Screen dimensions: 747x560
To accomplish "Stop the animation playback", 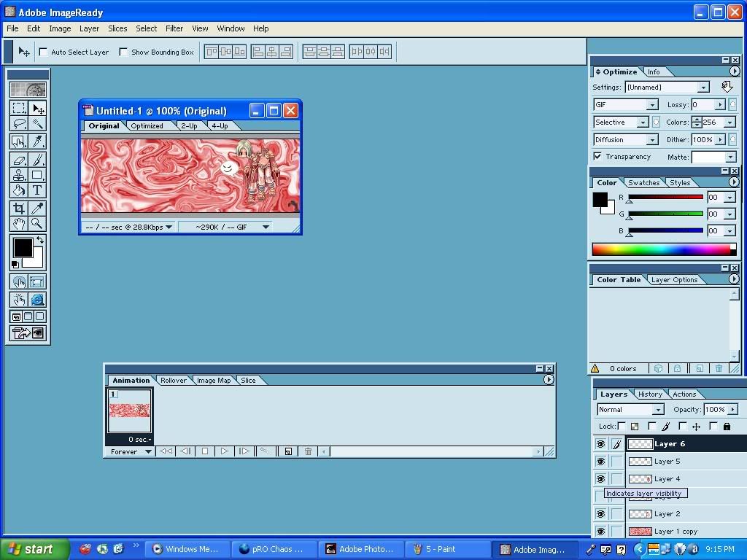I will (x=205, y=451).
